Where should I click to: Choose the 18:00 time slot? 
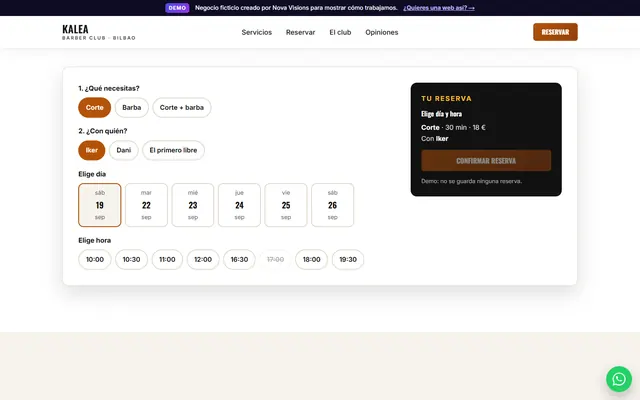pos(311,260)
